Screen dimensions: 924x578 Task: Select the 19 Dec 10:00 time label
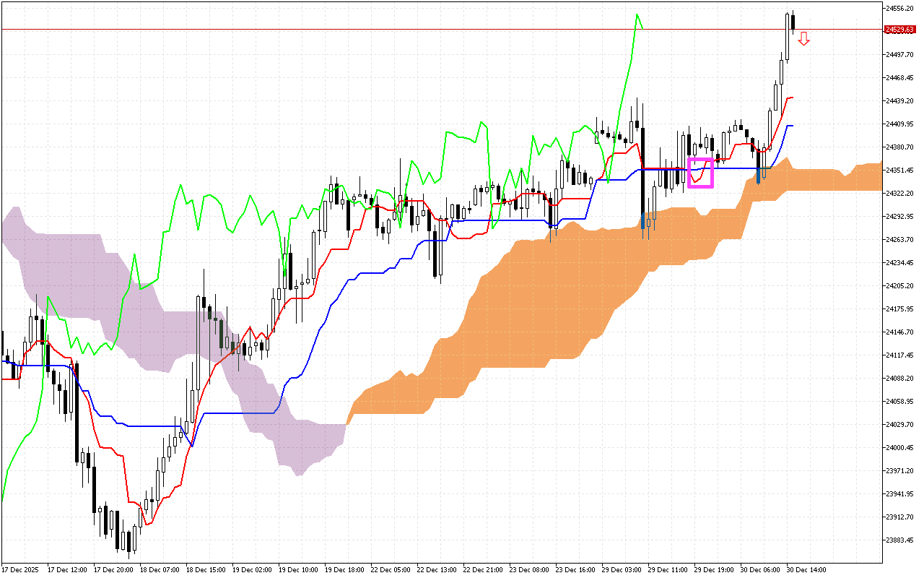tap(298, 569)
